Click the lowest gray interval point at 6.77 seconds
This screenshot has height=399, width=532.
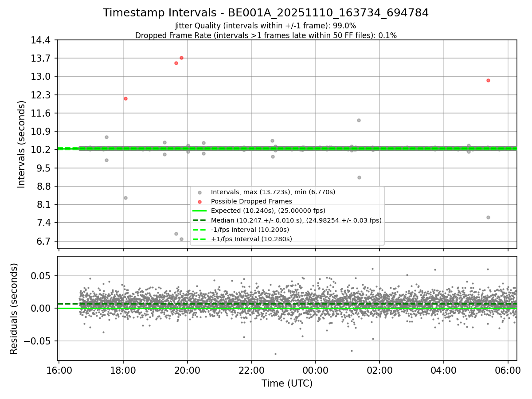click(181, 239)
